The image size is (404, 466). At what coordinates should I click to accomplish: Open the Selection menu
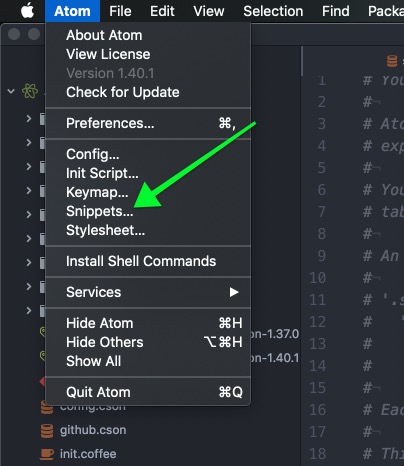[x=273, y=11]
